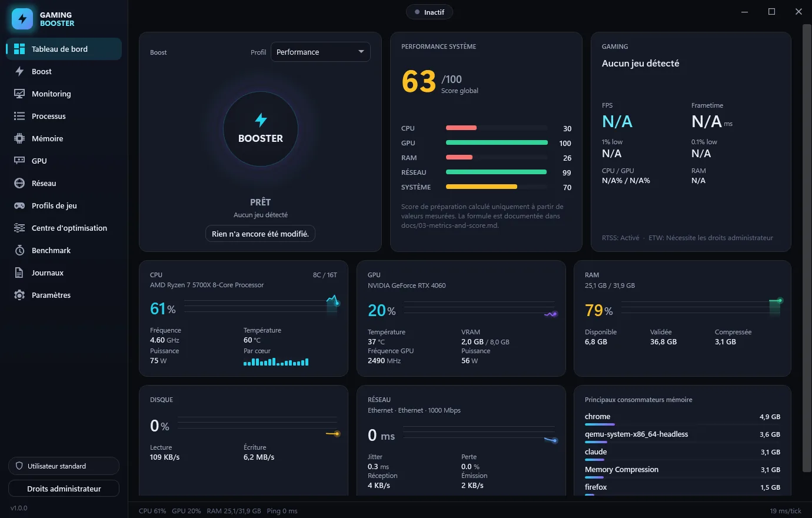Screen dimensions: 812x518
Task: Click the Monitoring chart icon
Action: [19, 94]
